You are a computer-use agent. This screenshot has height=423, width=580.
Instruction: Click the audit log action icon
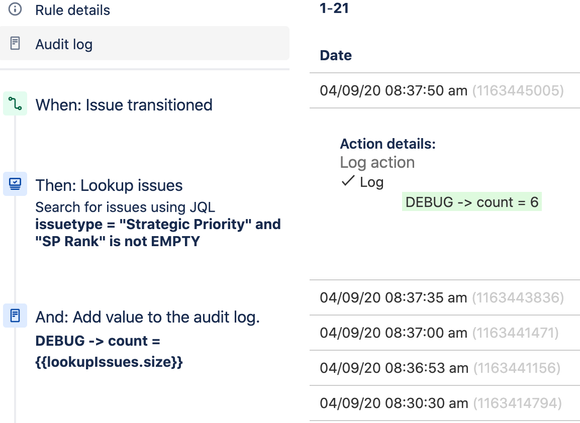pos(15,316)
